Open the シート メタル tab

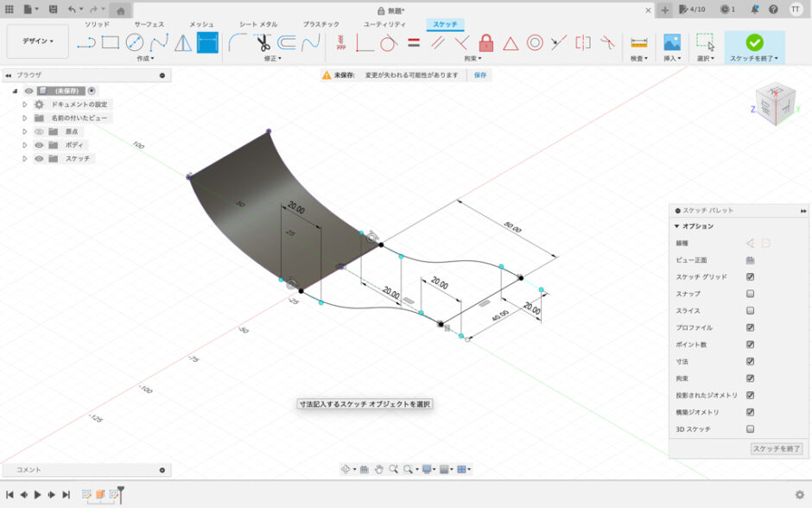[258, 24]
